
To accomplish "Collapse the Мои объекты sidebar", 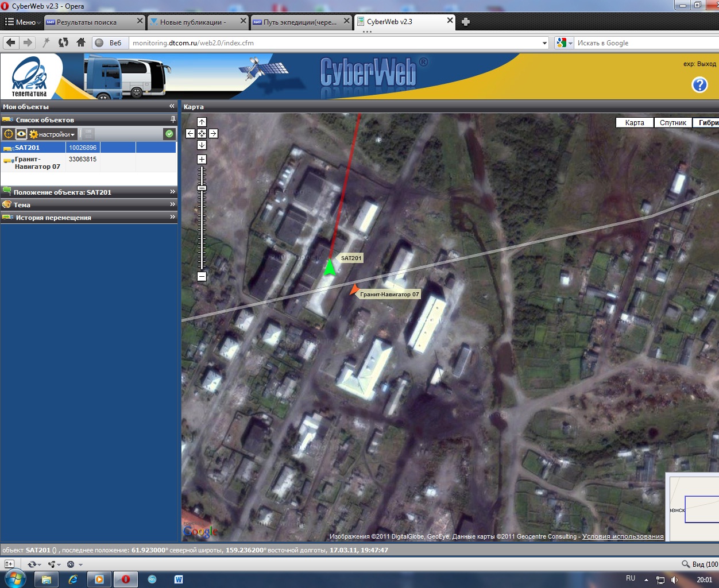I will 171,106.
